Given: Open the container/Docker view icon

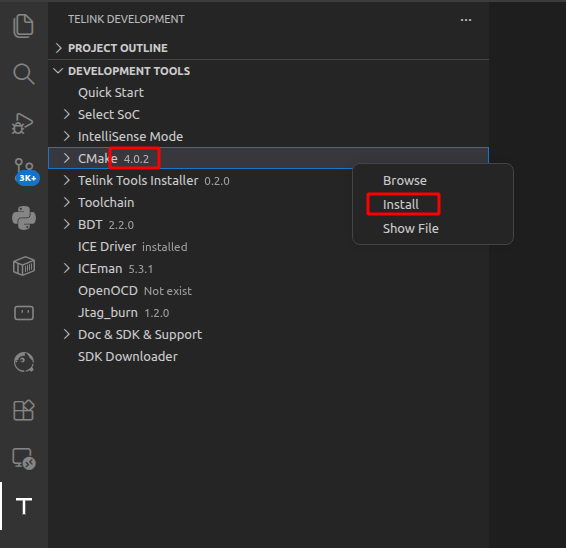Looking at the screenshot, I should (x=24, y=266).
